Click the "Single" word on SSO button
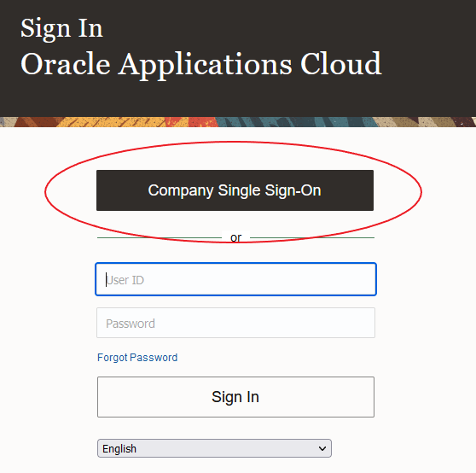Screen dimensions: 476x473 (239, 190)
